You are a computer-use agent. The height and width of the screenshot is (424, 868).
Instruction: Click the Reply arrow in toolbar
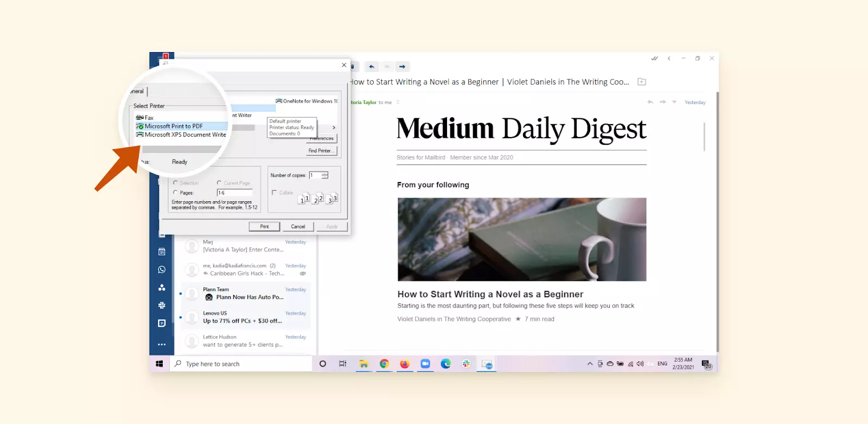(372, 67)
